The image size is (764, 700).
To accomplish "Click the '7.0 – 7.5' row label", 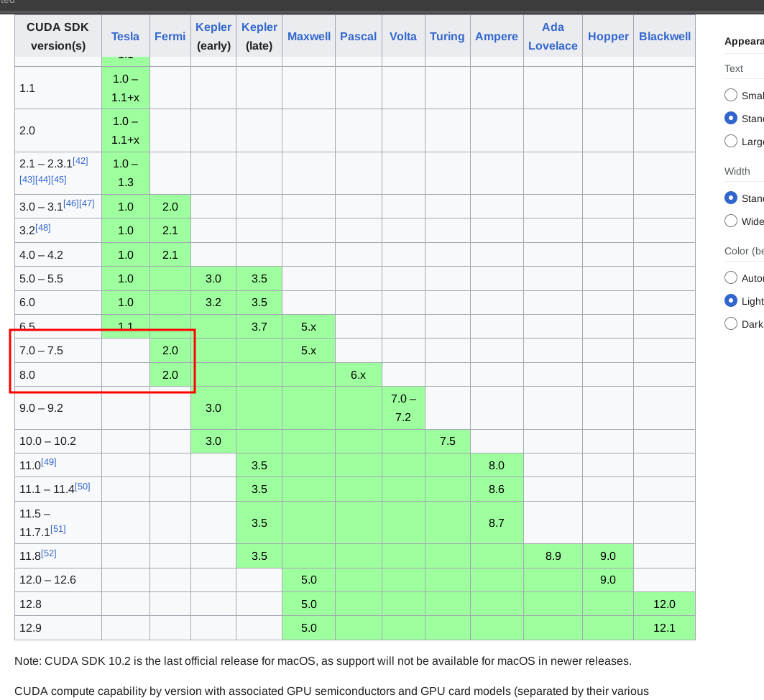I will coord(42,350).
